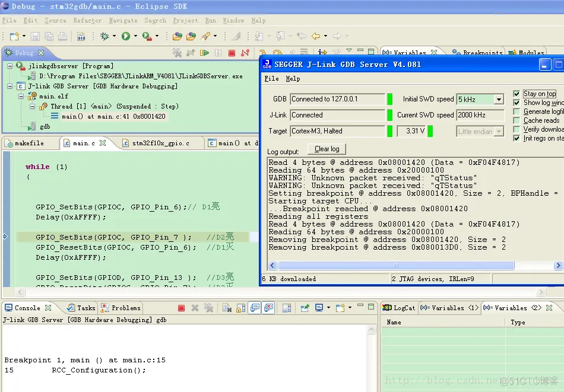564x392 pixels.
Task: Click the log scrollbar right arrow
Action: pyautogui.click(x=558, y=266)
